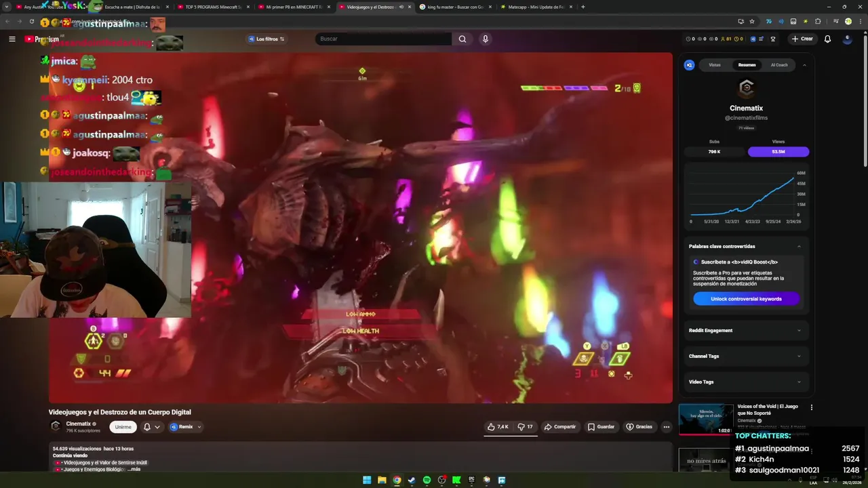Click the Unirme button
This screenshot has width=868, height=488.
click(x=123, y=427)
